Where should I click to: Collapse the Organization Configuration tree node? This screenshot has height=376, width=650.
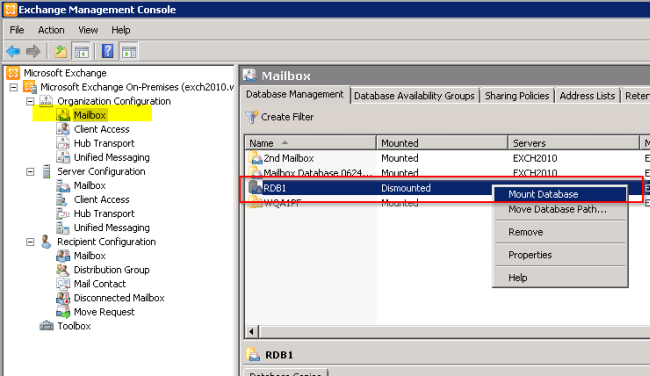(30, 102)
